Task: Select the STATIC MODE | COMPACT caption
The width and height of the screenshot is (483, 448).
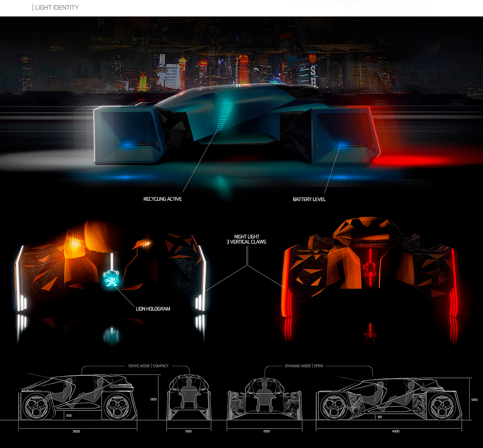Action: 148,366
